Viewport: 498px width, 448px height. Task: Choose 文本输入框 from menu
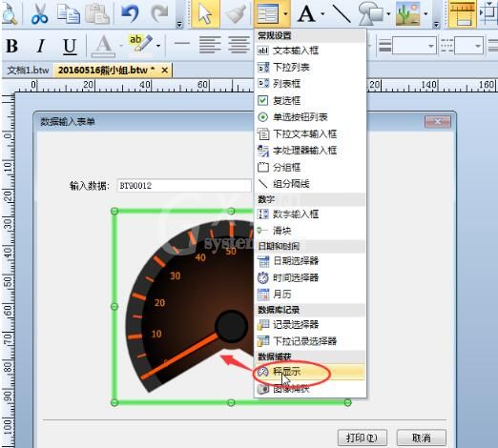click(310, 51)
